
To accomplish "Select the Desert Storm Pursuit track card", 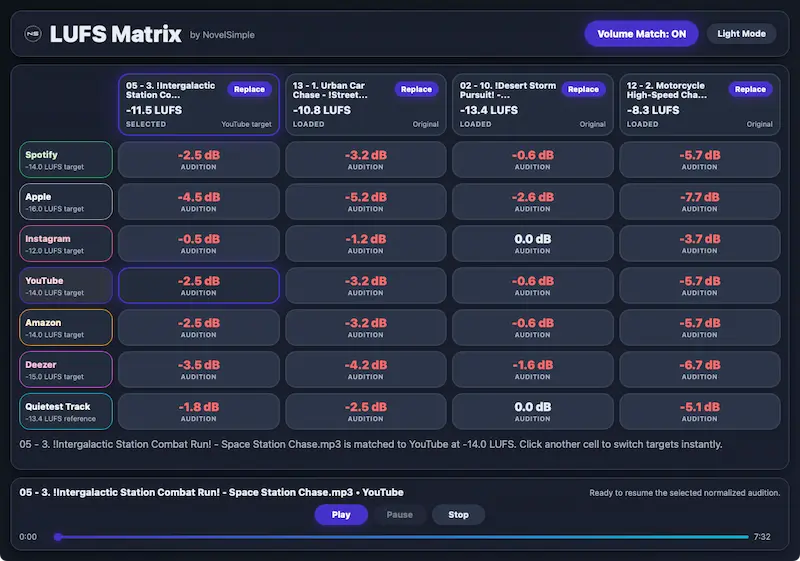I will pyautogui.click(x=533, y=105).
